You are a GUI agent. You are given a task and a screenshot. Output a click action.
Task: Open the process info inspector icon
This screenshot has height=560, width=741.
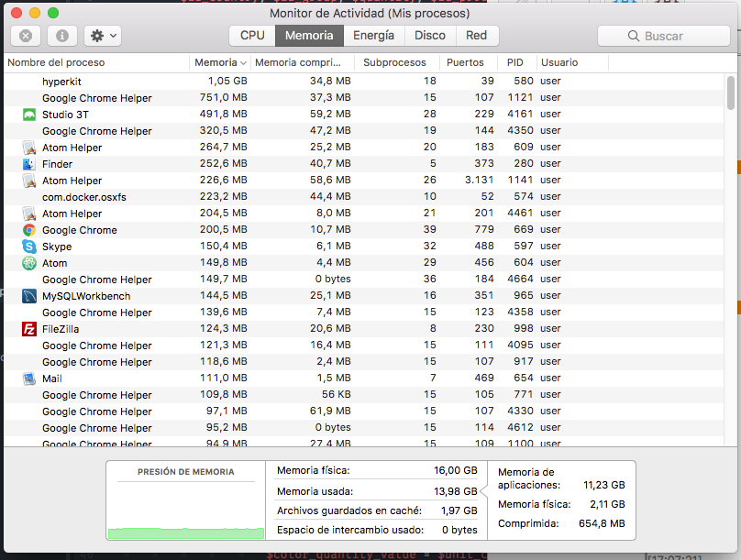tap(62, 36)
